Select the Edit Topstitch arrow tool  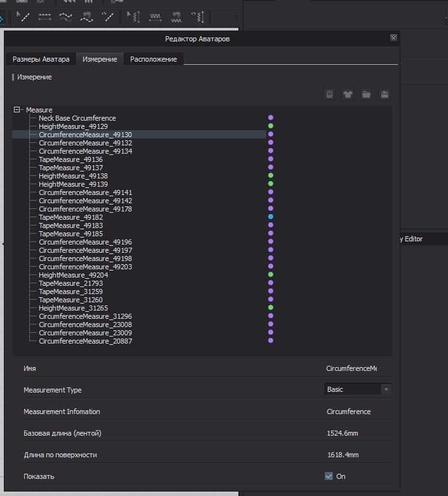22,16
